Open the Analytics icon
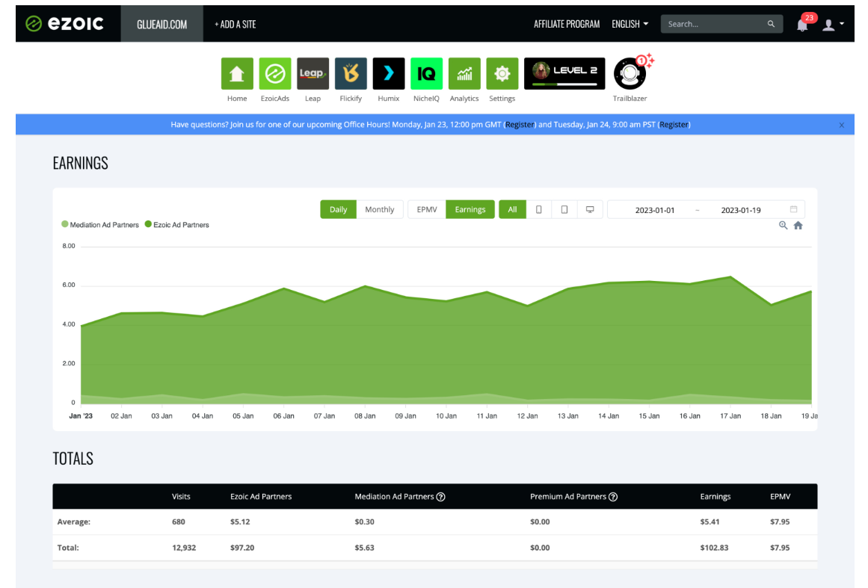Image resolution: width=868 pixels, height=588 pixels. 464,73
